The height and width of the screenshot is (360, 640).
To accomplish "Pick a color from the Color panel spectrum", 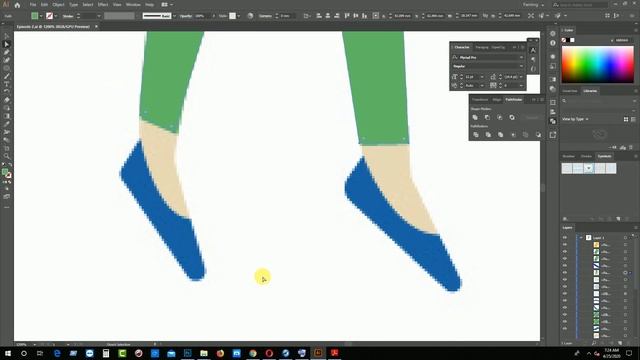I will pos(598,64).
